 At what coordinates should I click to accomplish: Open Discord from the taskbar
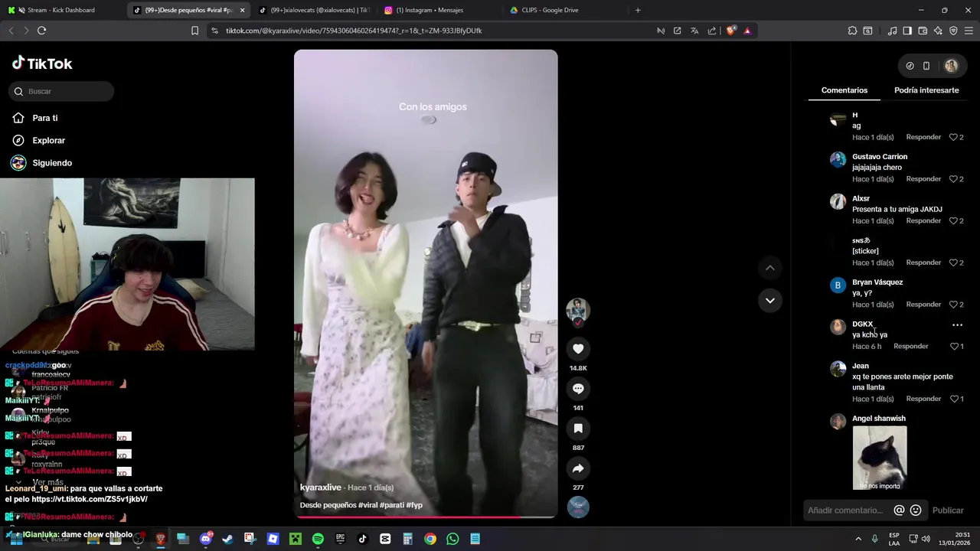pyautogui.click(x=205, y=539)
